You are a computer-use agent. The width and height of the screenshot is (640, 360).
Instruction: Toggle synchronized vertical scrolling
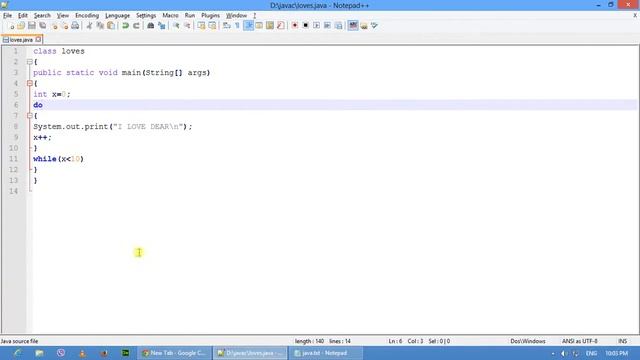(201, 26)
